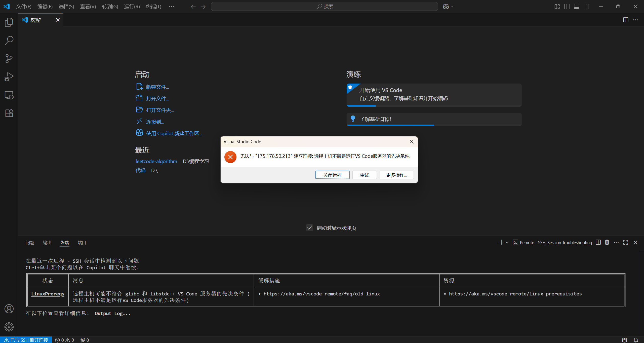
Task: Open the Remote Explorer view
Action: [9, 95]
